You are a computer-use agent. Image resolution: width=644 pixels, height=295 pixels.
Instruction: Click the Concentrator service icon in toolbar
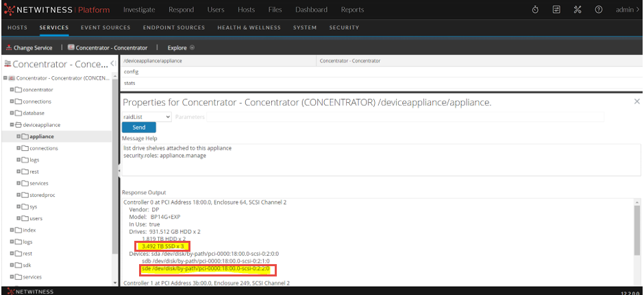[x=71, y=48]
